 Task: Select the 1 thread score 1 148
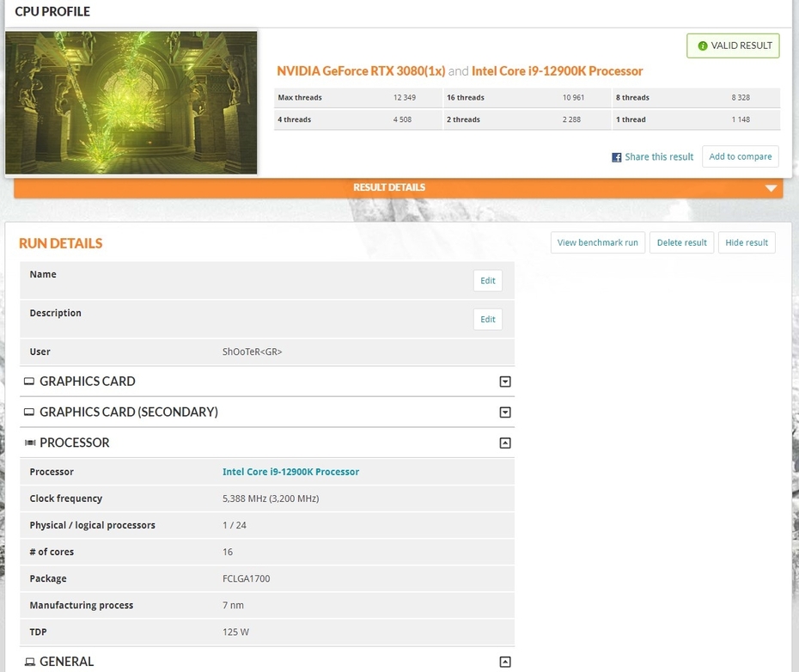[x=741, y=119]
